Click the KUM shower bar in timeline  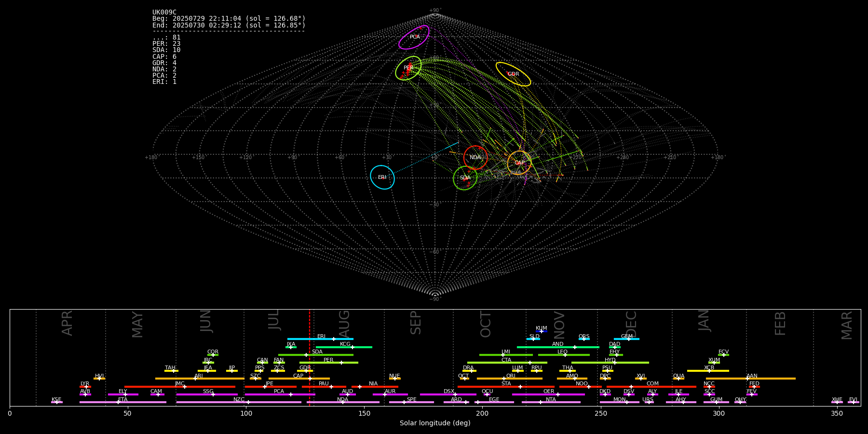pos(542,331)
